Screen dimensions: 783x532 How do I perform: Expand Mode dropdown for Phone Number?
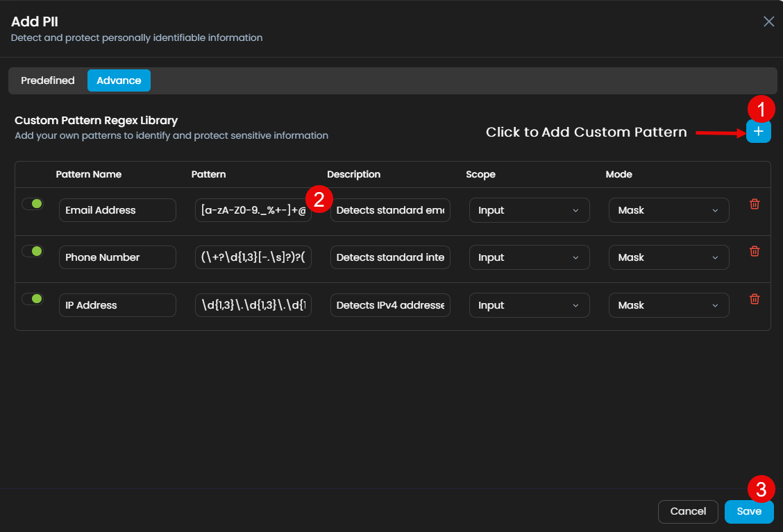point(668,257)
